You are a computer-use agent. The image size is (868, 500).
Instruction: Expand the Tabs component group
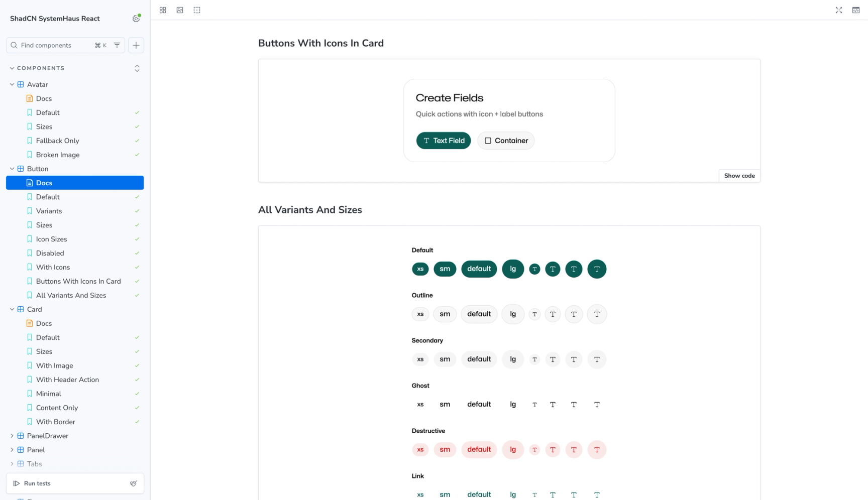(x=12, y=464)
